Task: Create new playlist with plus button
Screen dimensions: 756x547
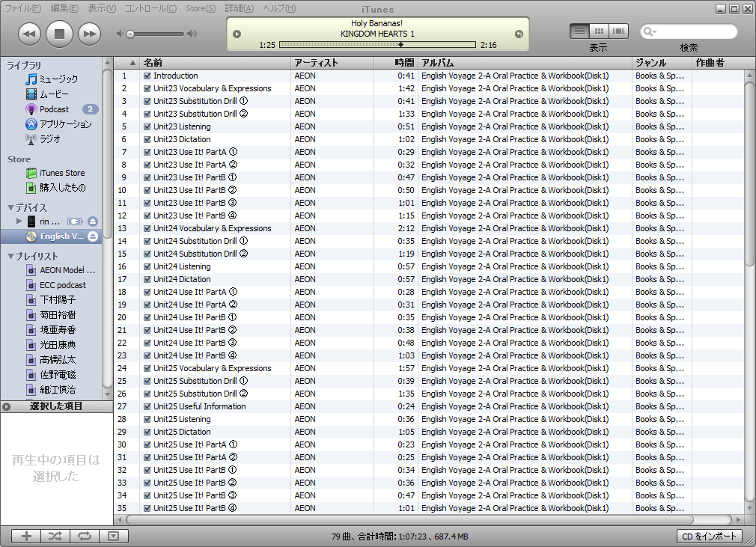Action: coord(26,536)
